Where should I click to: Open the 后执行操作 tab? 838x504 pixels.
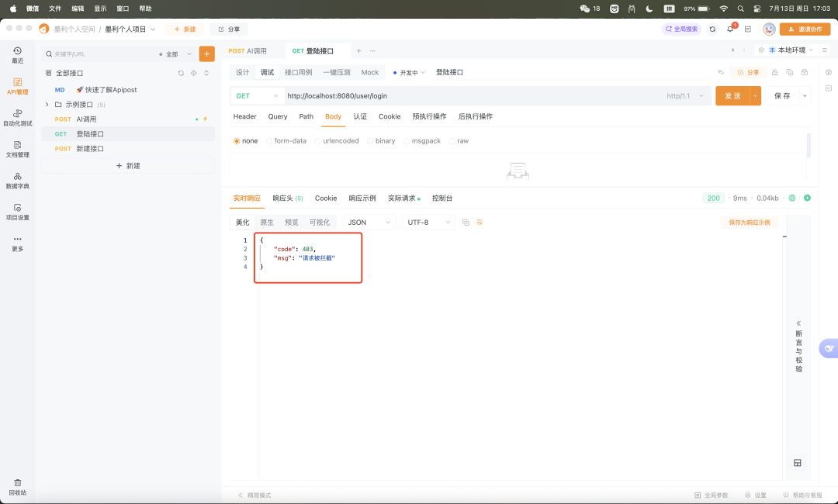(475, 116)
